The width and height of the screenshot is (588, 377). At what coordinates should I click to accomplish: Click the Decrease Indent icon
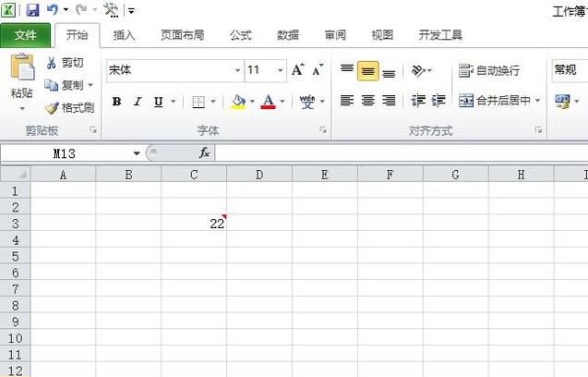418,101
